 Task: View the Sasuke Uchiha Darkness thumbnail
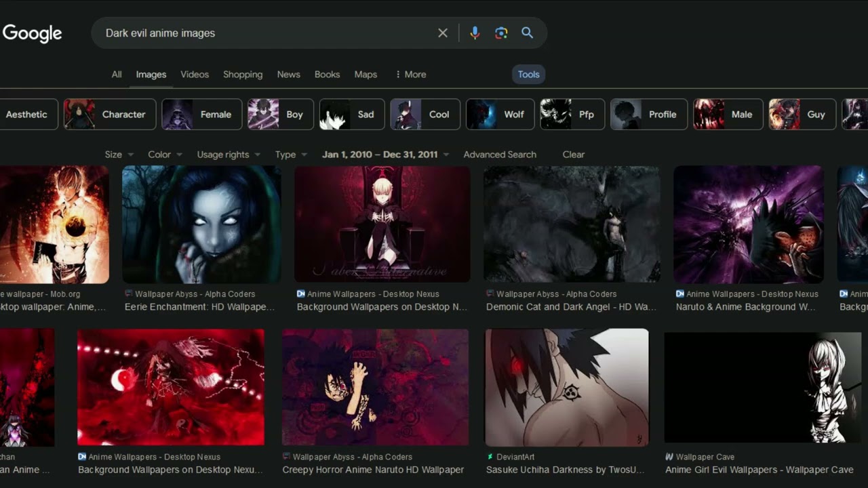click(x=567, y=387)
